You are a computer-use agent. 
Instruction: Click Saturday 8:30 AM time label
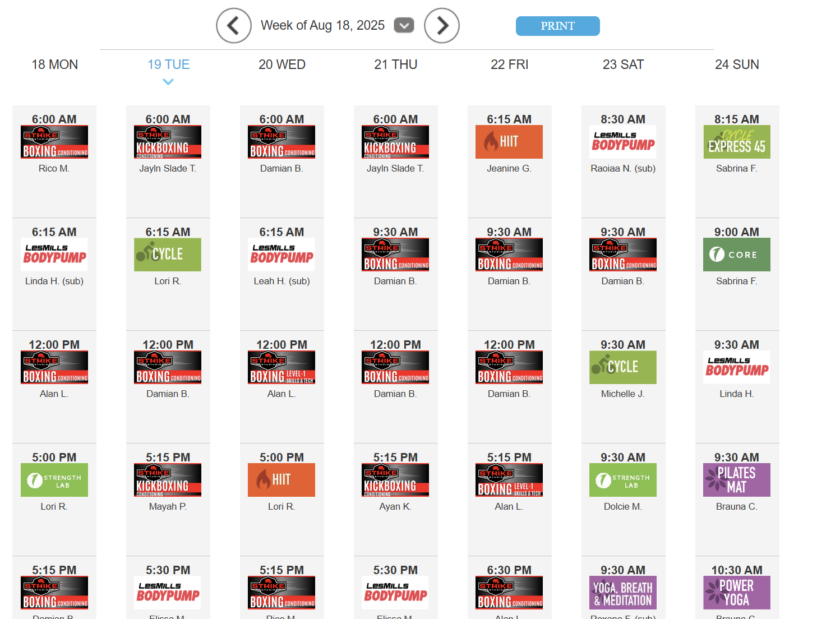[x=623, y=119]
